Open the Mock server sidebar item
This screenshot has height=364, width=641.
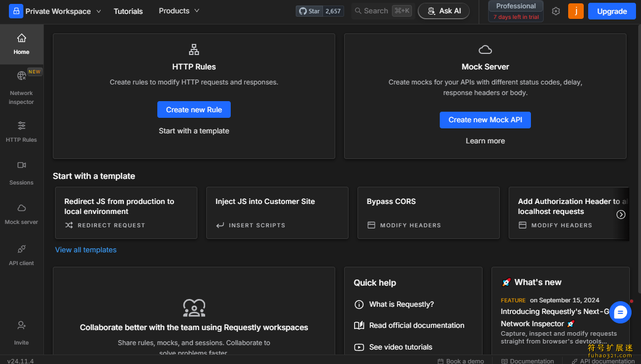22,214
